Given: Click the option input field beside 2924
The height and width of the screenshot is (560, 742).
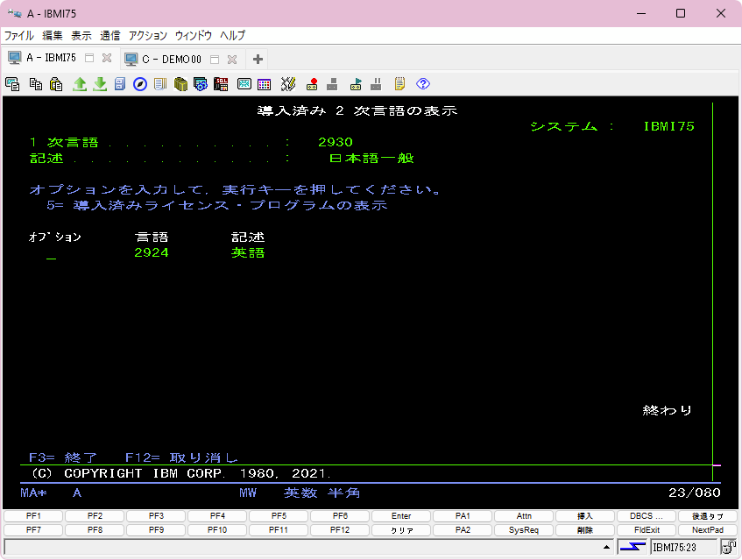Looking at the screenshot, I should pyautogui.click(x=52, y=253).
